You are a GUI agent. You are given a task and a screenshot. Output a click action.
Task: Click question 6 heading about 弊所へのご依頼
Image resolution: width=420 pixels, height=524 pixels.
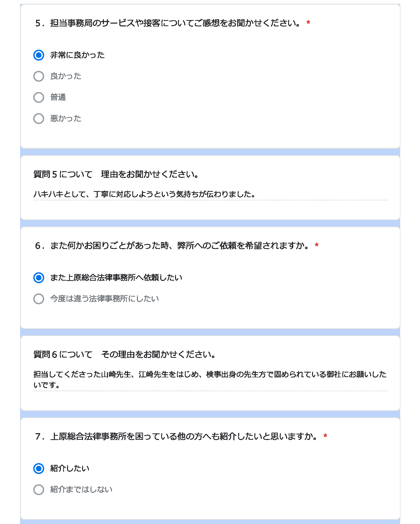(177, 246)
